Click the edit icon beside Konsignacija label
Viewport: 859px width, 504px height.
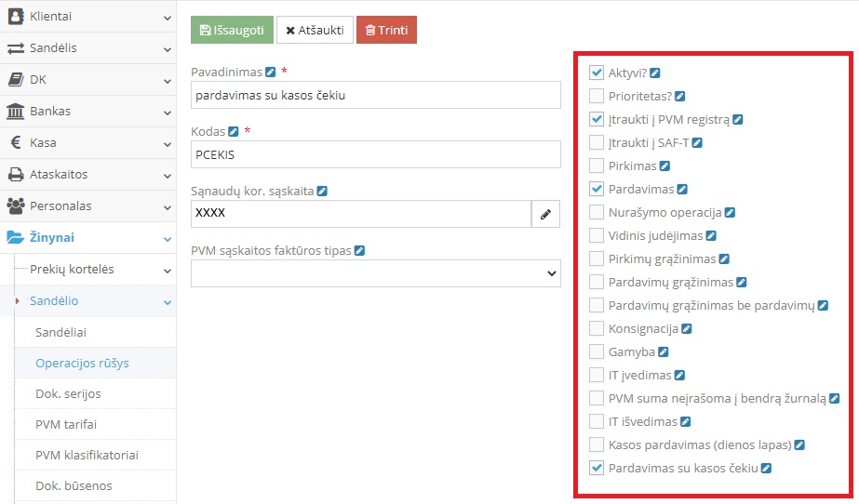(687, 328)
